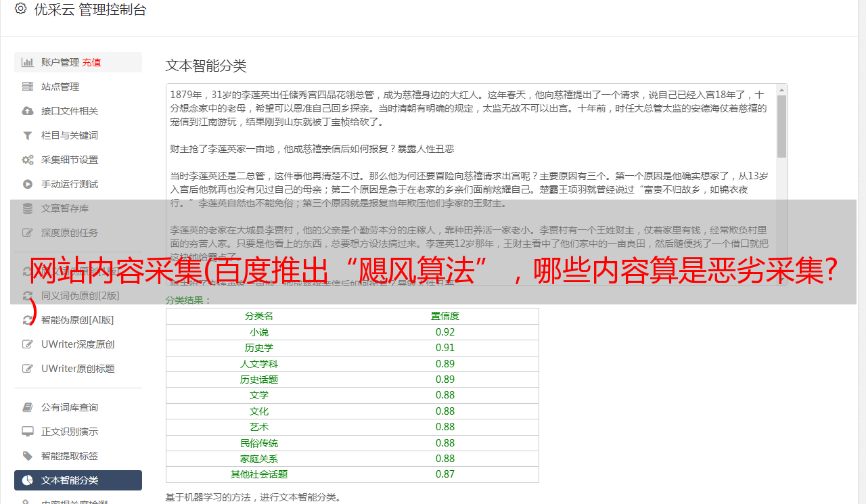
Task: Select the 人文学科 category cell
Action: 259,363
